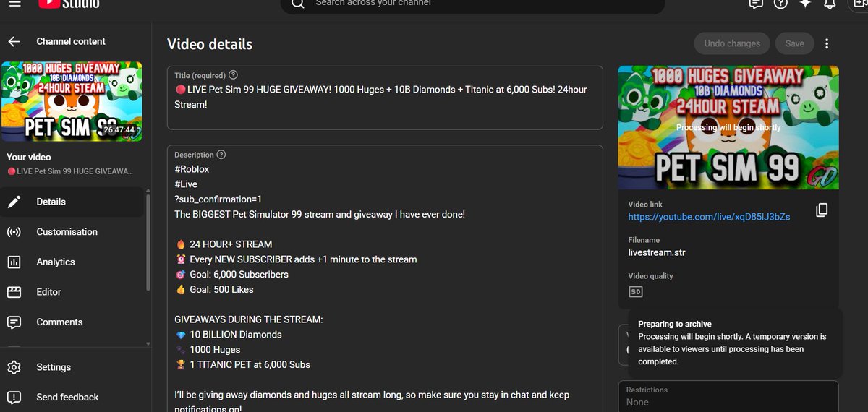This screenshot has height=412, width=868.
Task: Click Send feedback in the sidebar
Action: point(72,397)
